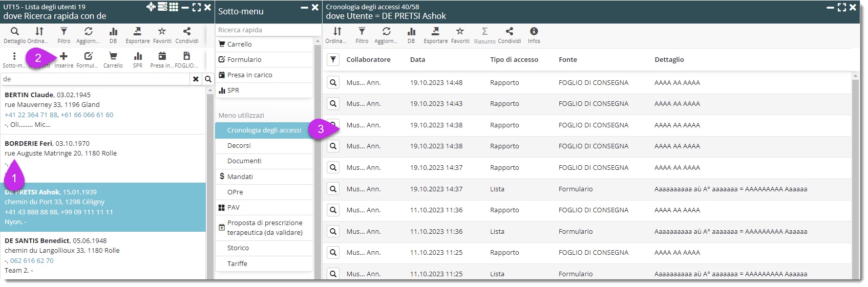The width and height of the screenshot is (868, 287).
Task: Open the Carrello icon in user list toolbar
Action: coord(113,57)
